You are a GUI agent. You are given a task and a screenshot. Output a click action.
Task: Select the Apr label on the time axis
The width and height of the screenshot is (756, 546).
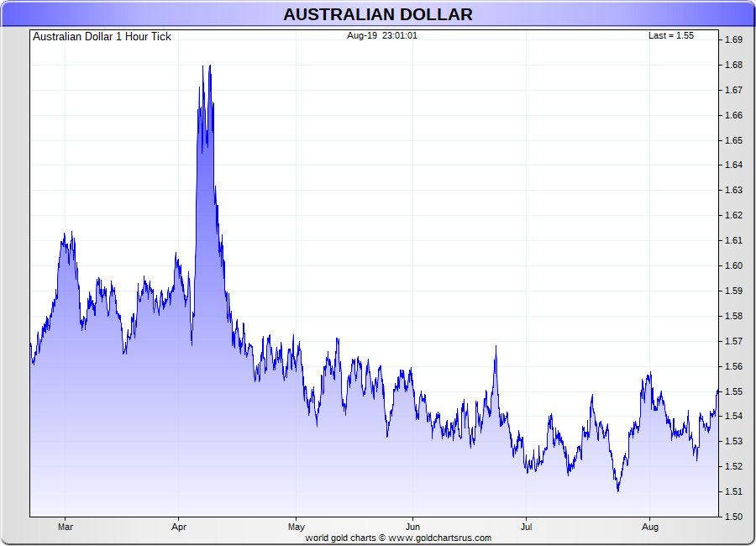(x=179, y=527)
